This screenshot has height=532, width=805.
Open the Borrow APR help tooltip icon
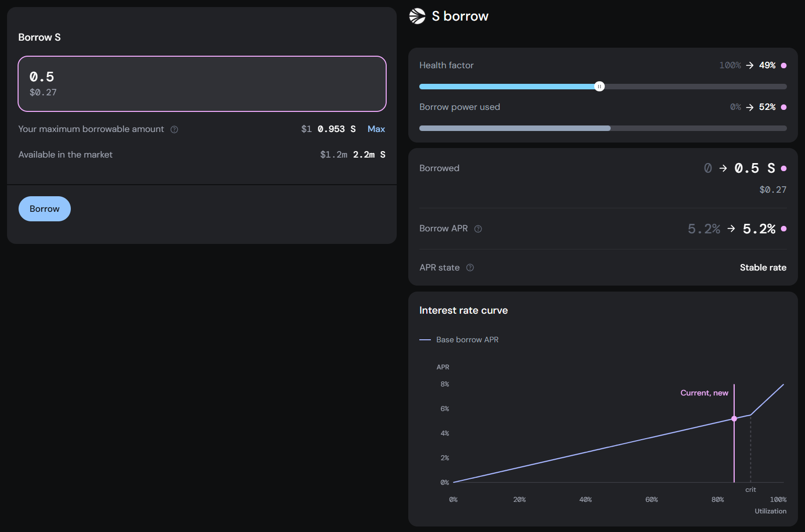(478, 229)
